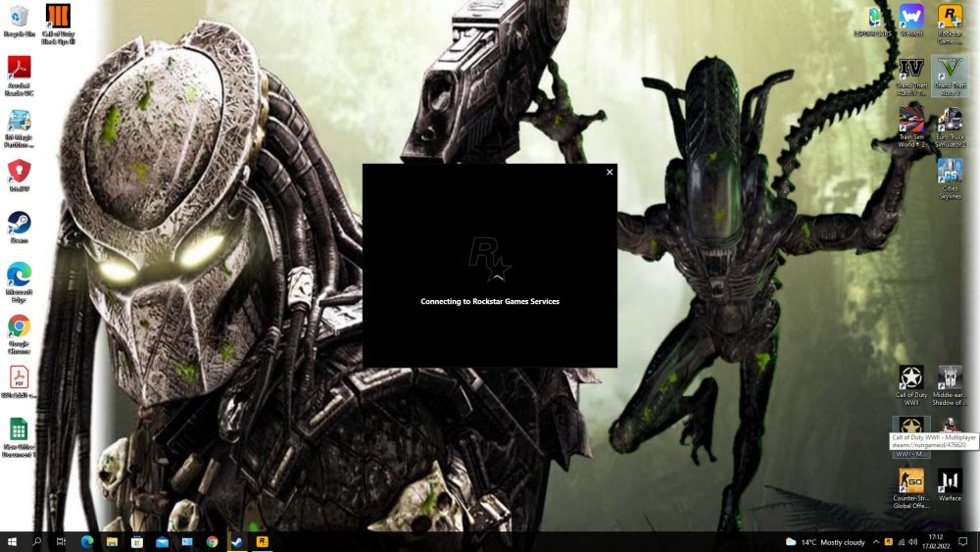Expand hidden system tray icons

[875, 542]
